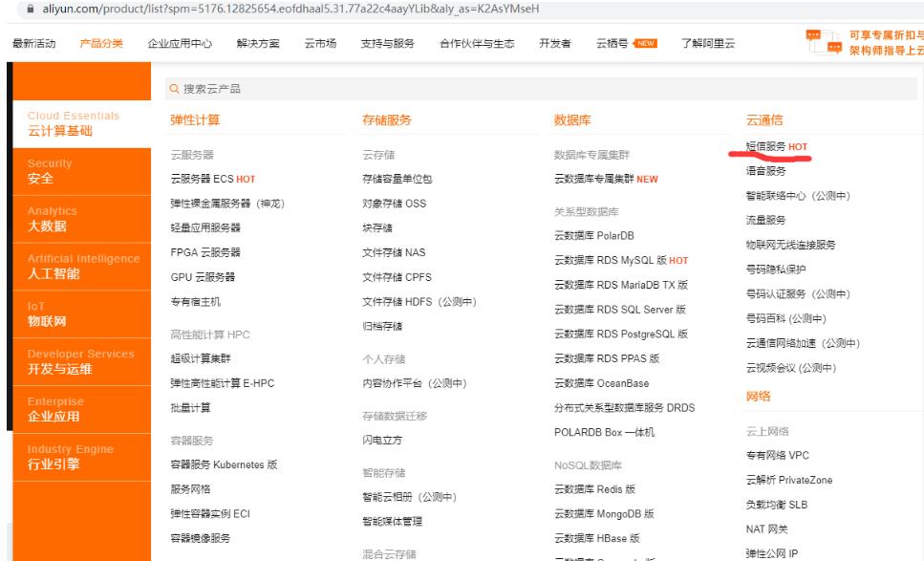The image size is (924, 561).
Task: Select 解决方案 in the top navigation
Action: [x=258, y=43]
